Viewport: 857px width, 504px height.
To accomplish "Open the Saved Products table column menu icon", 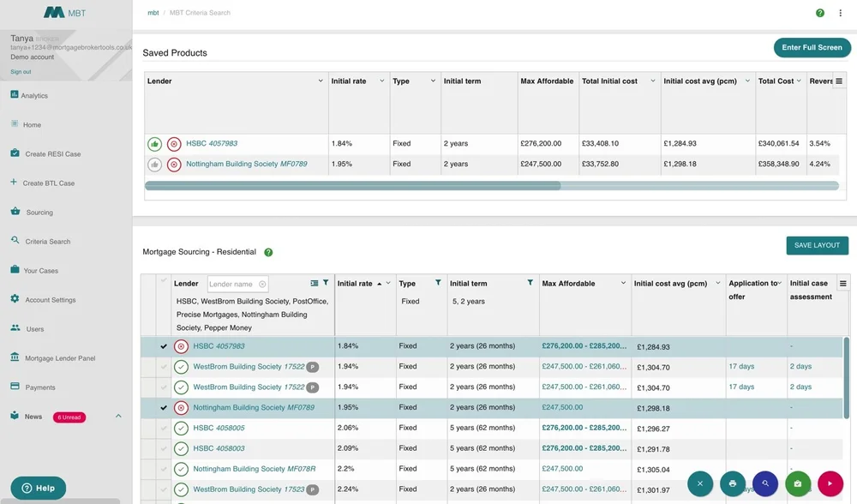I will coord(839,81).
